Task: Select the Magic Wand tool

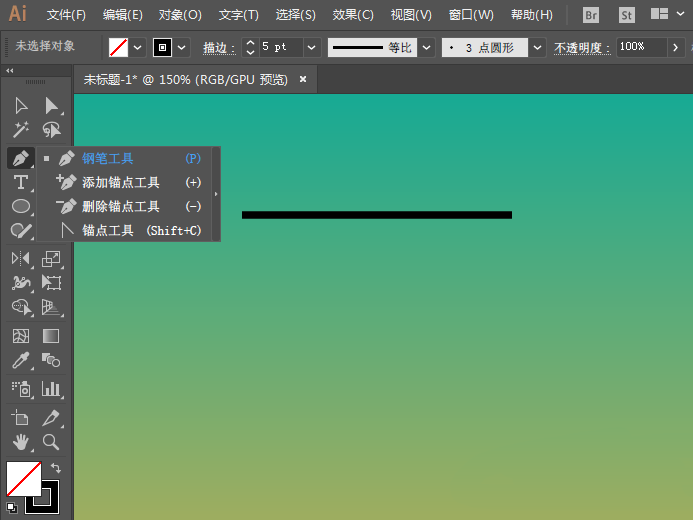Action: (x=21, y=130)
